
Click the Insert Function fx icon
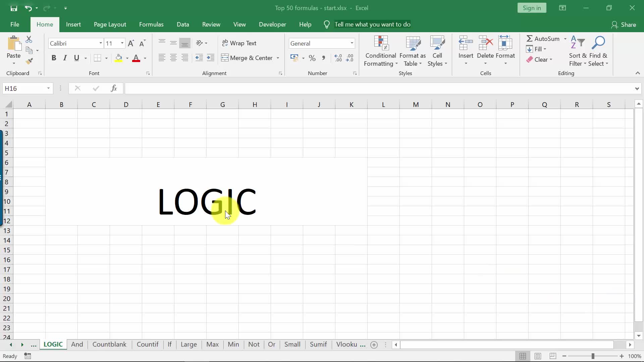(x=114, y=88)
